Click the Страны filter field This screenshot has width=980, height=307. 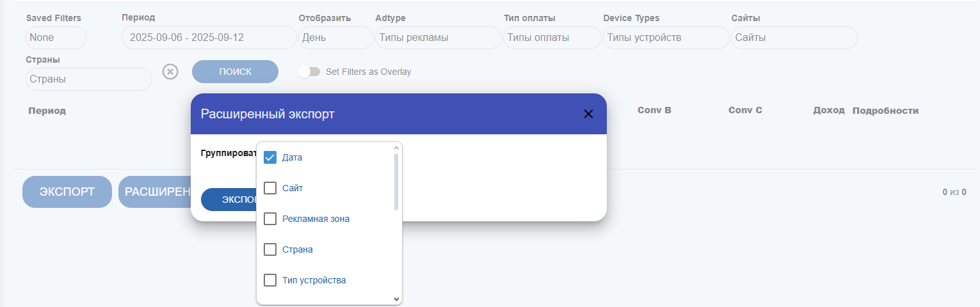click(x=88, y=79)
